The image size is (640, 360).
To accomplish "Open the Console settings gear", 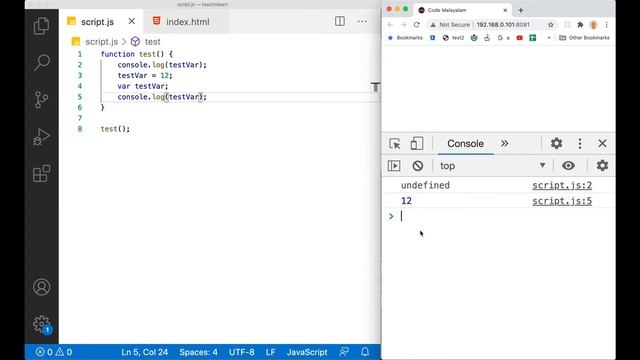I will [x=602, y=165].
